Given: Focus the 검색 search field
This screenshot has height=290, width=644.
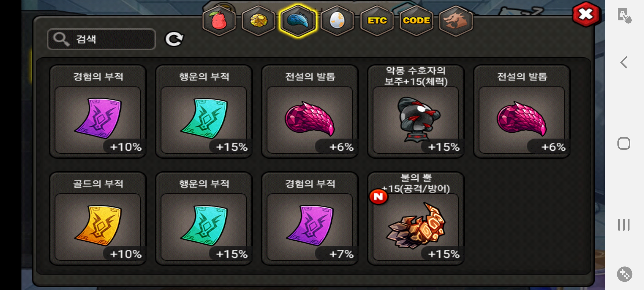Looking at the screenshot, I should click(101, 39).
